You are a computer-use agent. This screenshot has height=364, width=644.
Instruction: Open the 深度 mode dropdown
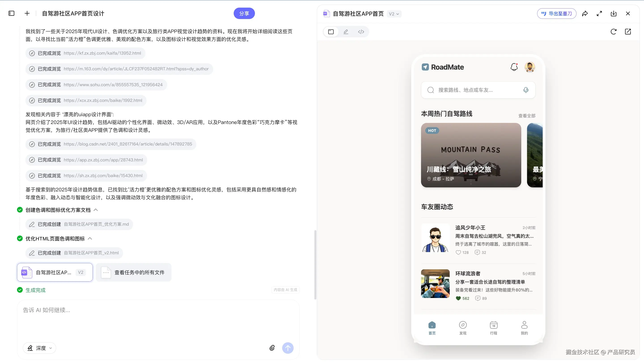[40, 348]
